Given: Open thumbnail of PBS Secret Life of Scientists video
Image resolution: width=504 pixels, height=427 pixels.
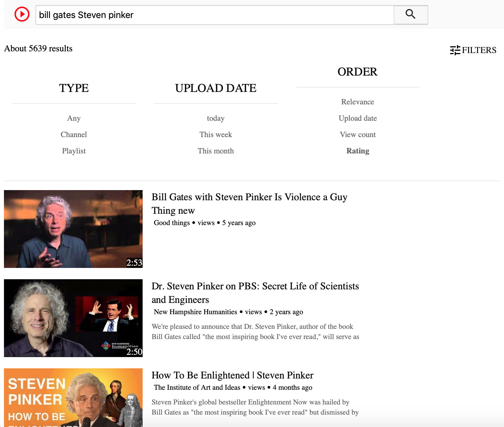Looking at the screenshot, I should 73,318.
